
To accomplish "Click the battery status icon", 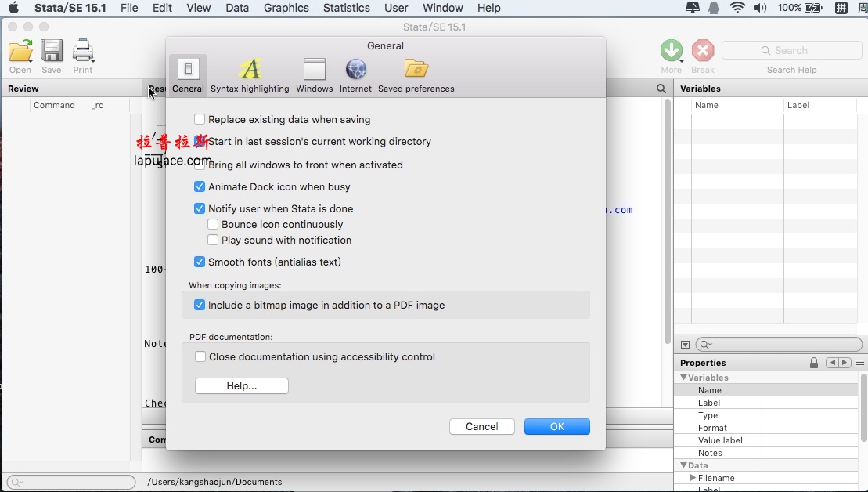I will 814,8.
